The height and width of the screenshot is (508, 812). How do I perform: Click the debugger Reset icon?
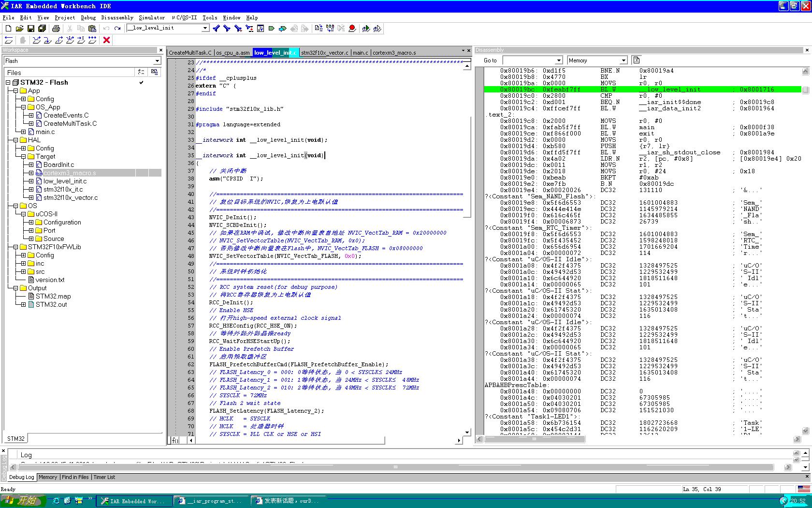click(9, 40)
